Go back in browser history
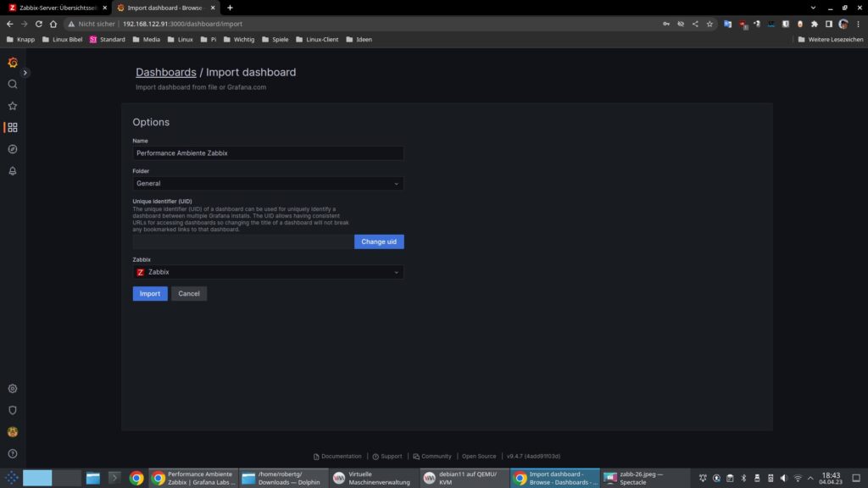The width and height of the screenshot is (868, 488). click(x=10, y=24)
